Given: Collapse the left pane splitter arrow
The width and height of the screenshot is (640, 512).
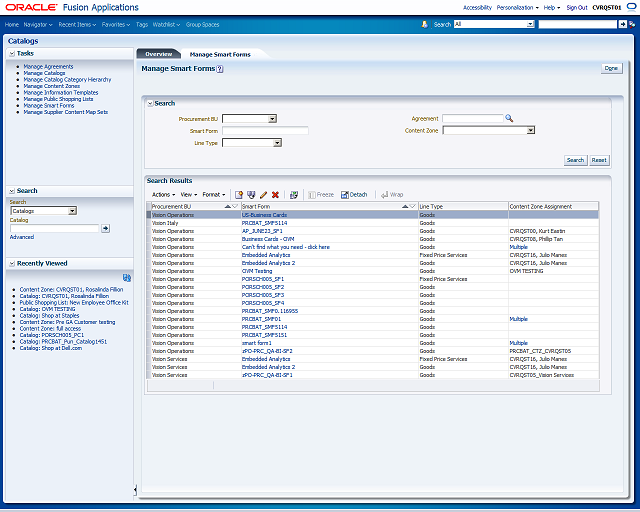Looking at the screenshot, I should point(135,490).
